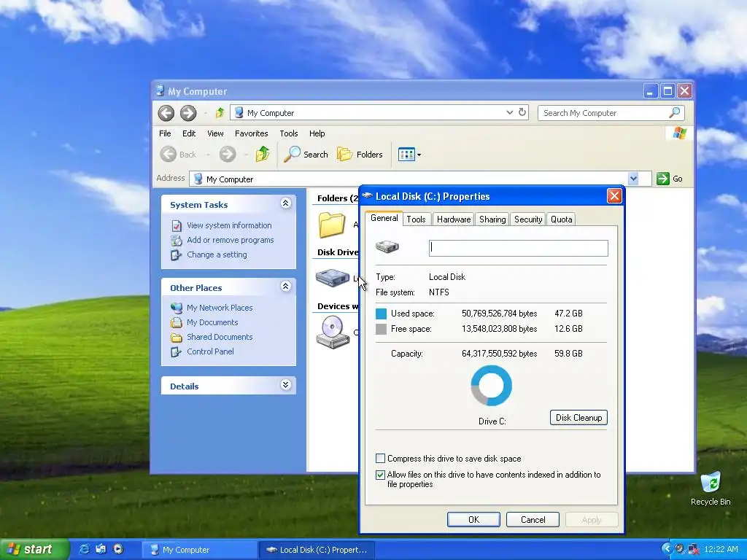The height and width of the screenshot is (560, 747).
Task: Open the Help menu
Action: coord(317,133)
